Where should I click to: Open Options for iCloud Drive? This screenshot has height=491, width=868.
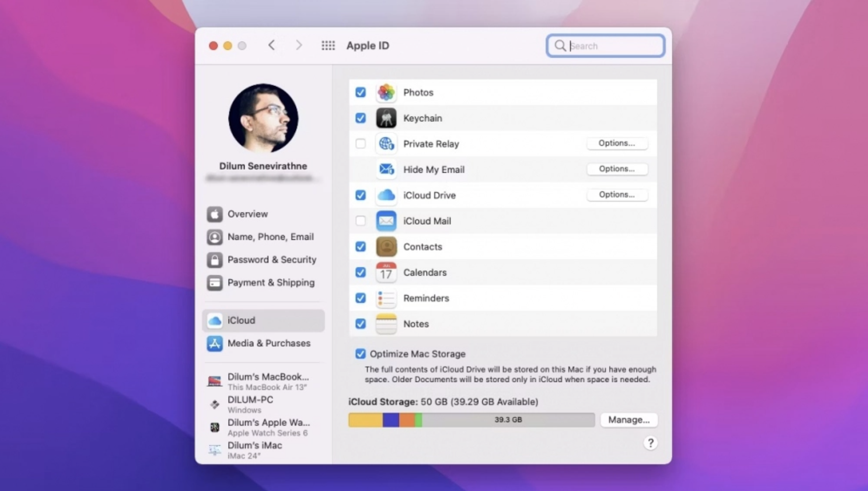[617, 195]
